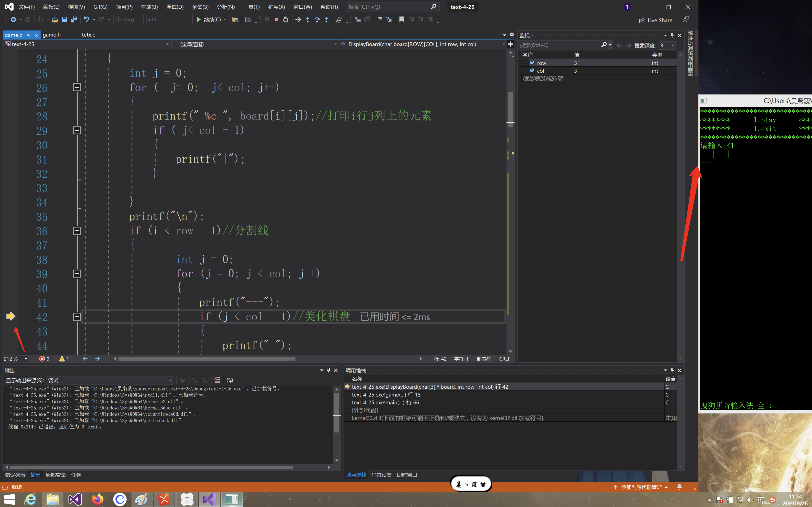Open the Debug configuration dropdown

tap(130, 19)
